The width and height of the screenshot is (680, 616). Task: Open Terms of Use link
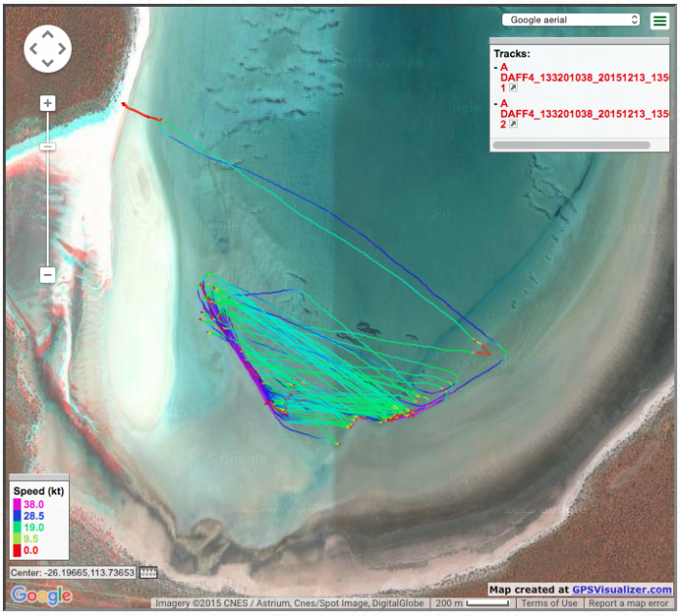[x=549, y=603]
